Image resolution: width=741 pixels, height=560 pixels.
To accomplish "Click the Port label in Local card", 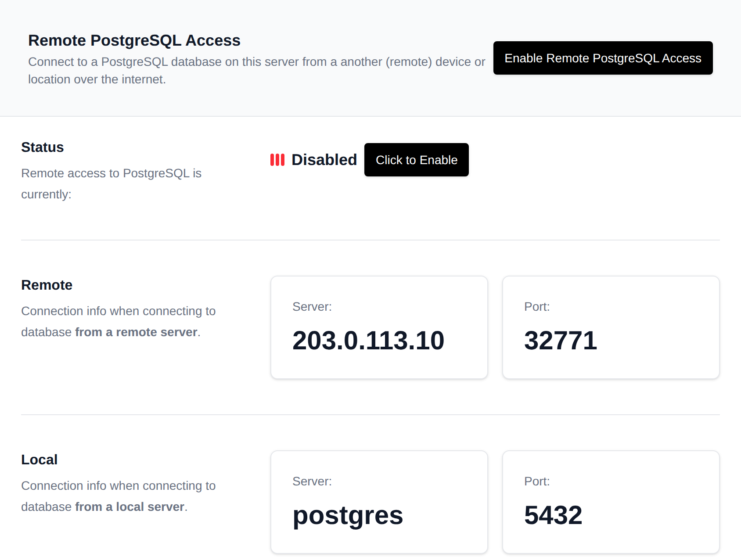I will pos(537,481).
